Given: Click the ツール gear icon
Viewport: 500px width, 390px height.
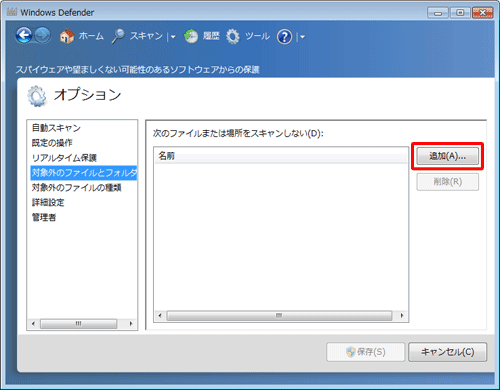Looking at the screenshot, I should [x=233, y=36].
